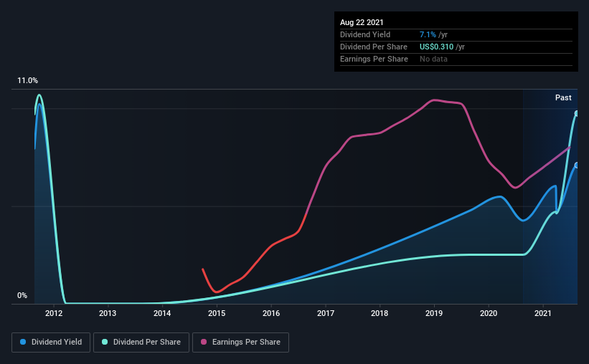The height and width of the screenshot is (364, 589).
Task: Select the 2019 year tick label
Action: [x=434, y=313]
